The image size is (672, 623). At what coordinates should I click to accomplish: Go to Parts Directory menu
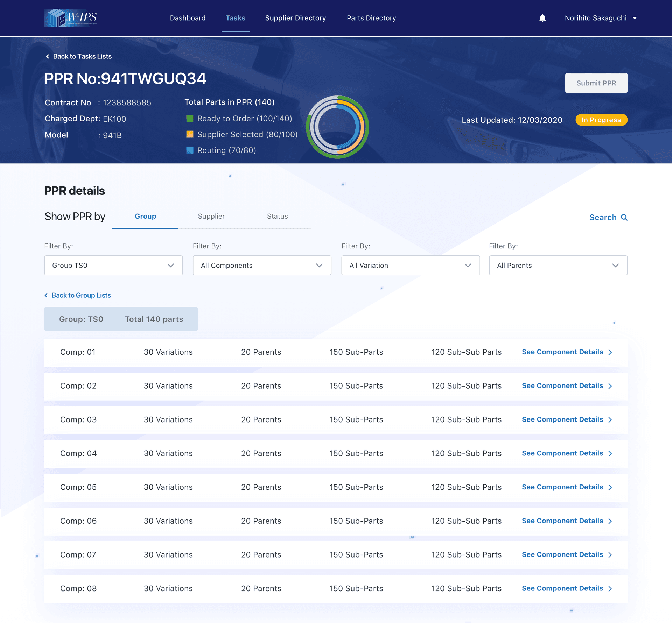[x=371, y=18]
